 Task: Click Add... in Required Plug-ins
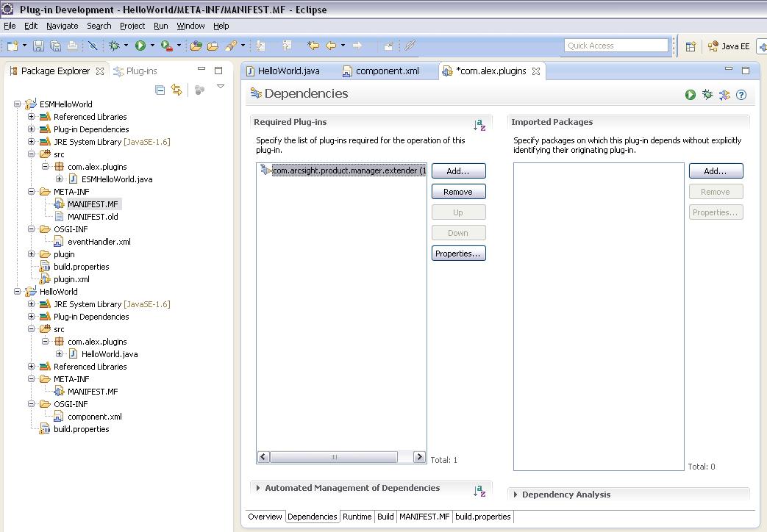(458, 171)
